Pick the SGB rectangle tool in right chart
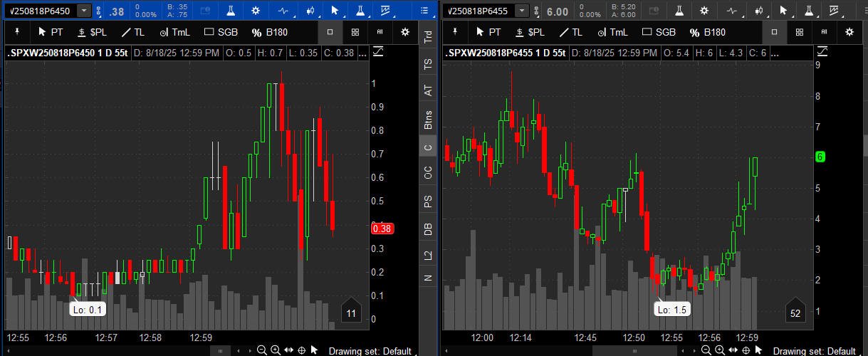This screenshot has height=356, width=868. tap(659, 32)
